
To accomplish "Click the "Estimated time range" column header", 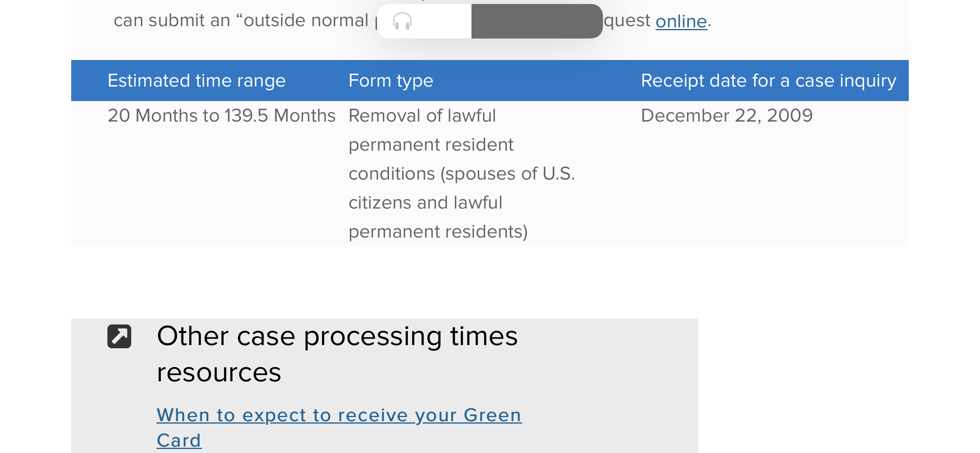I will point(197,81).
